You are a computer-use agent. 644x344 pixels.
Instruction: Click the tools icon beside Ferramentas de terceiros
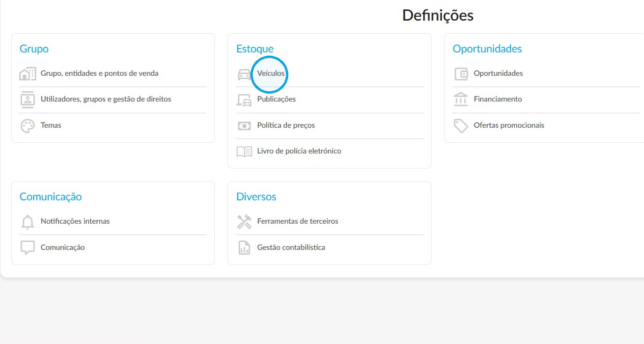(244, 222)
